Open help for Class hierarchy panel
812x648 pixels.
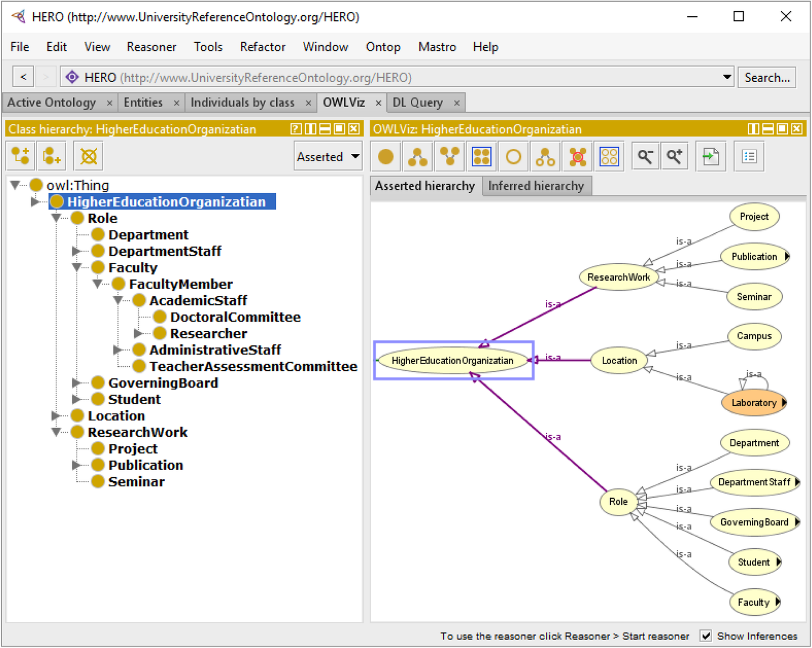click(x=296, y=129)
